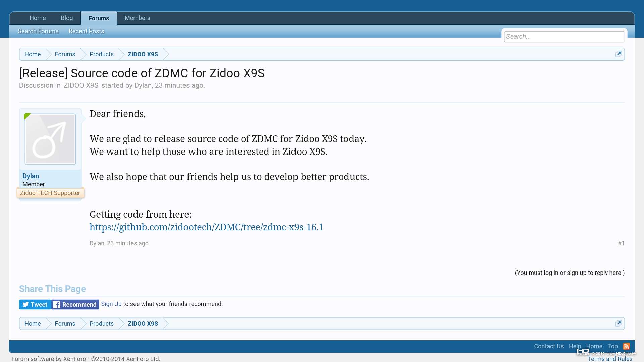Viewport: 644px width, 362px height.
Task: Open quick navigation icon in bottom breadcrumb
Action: tap(618, 323)
